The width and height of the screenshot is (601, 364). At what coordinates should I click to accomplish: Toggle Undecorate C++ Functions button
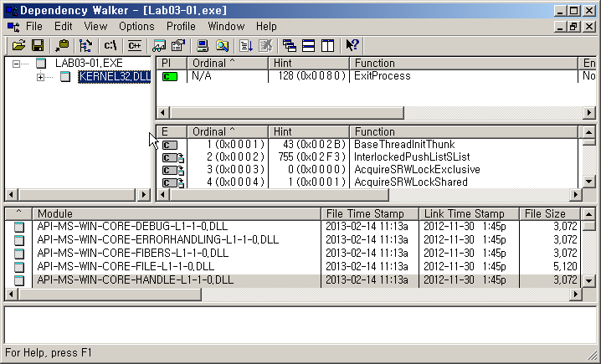coord(135,45)
